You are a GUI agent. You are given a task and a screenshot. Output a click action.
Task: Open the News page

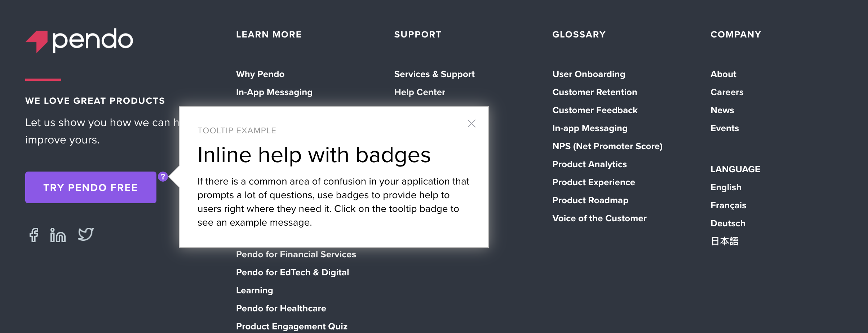click(722, 110)
